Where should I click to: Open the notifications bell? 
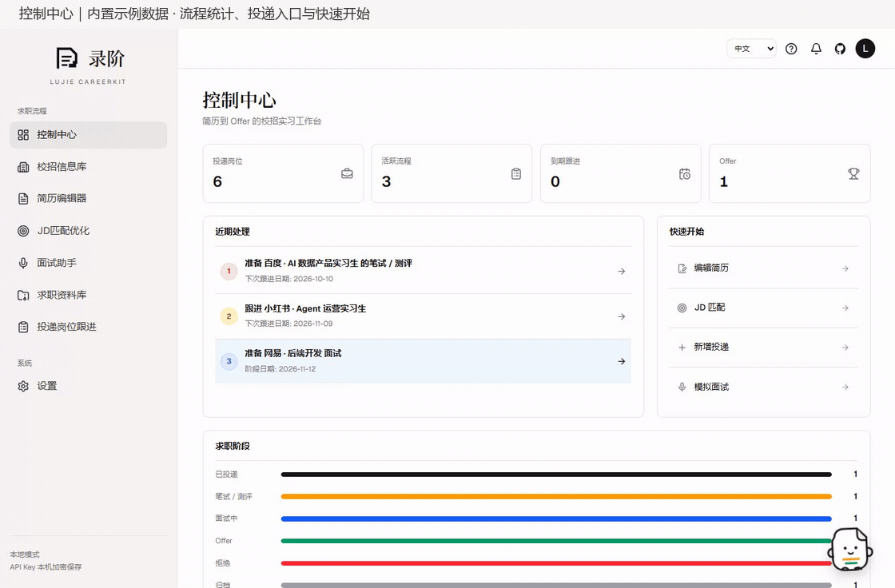coord(816,49)
